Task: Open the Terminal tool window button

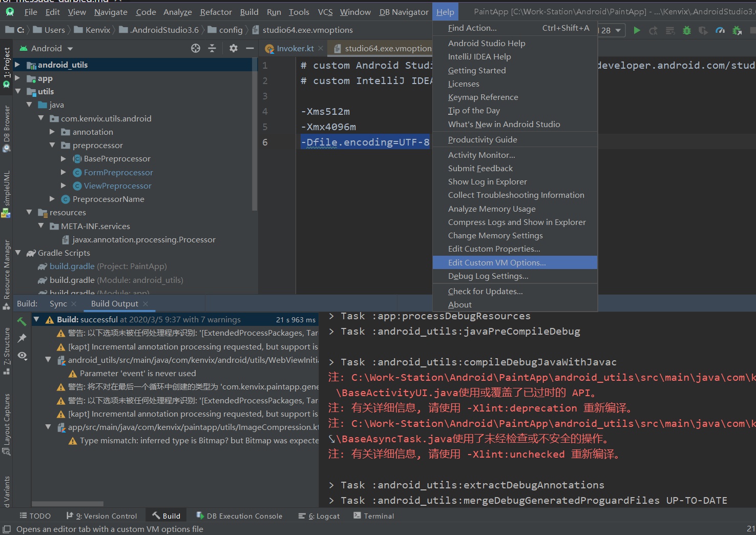Action: pos(373,516)
